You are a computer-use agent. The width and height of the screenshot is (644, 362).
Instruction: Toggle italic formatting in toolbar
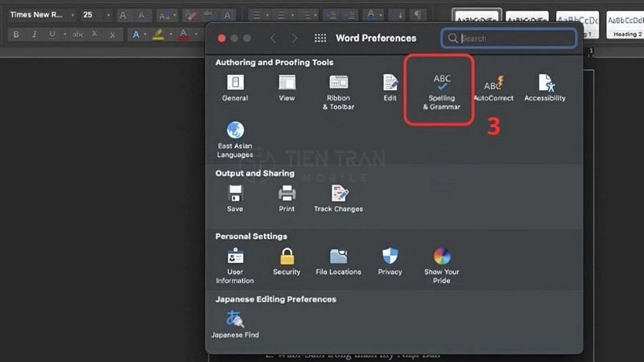coord(34,35)
